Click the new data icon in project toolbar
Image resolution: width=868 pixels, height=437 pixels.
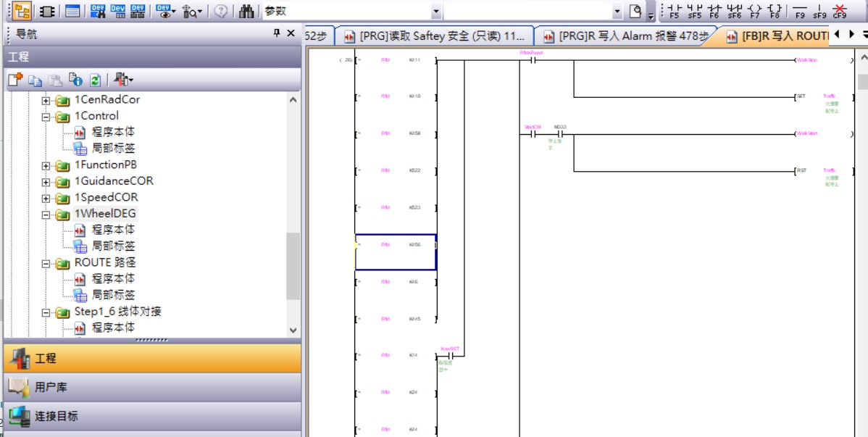[15, 80]
